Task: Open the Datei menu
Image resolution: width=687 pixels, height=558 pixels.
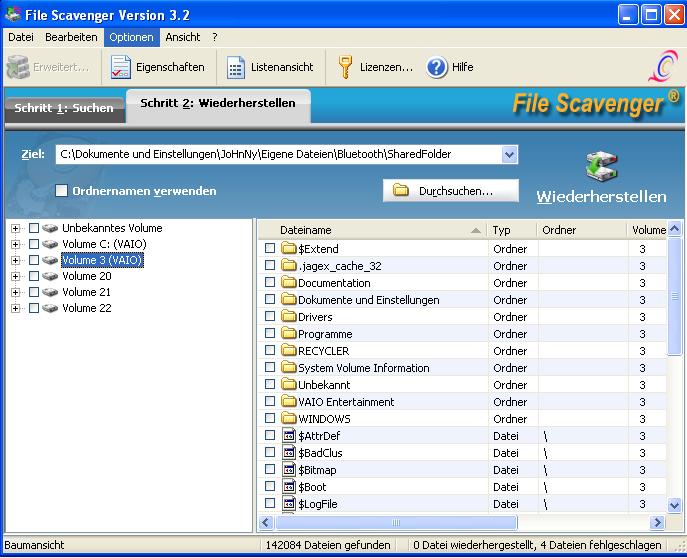Action: [x=21, y=37]
